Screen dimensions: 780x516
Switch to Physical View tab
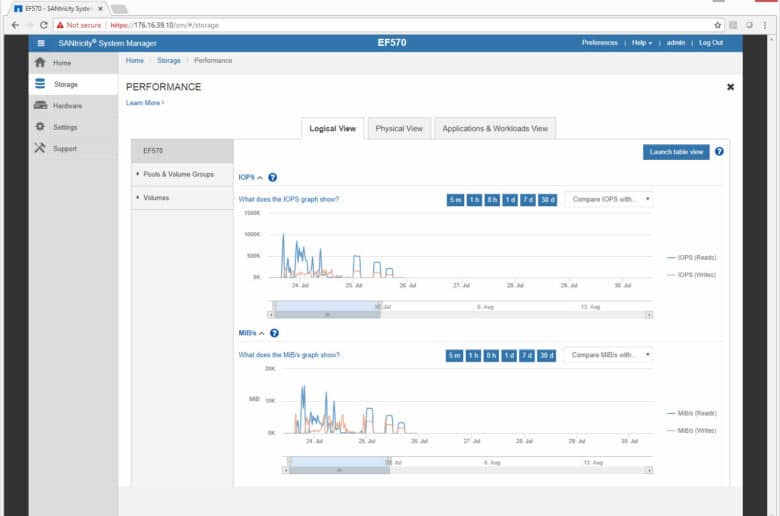[399, 129]
